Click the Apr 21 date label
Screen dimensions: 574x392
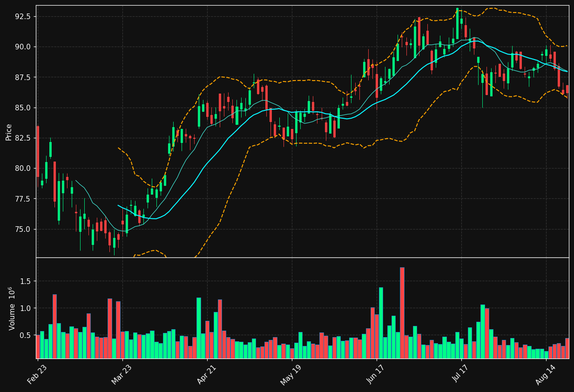(206, 374)
